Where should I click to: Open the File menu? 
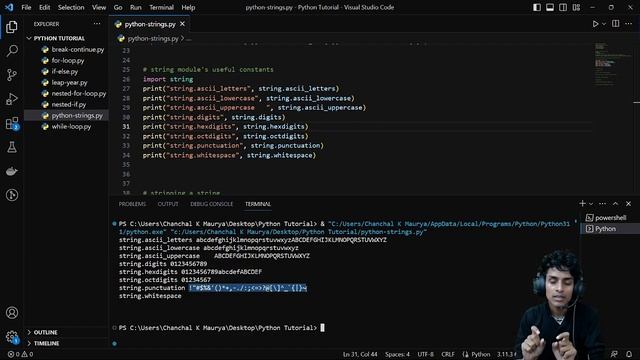click(26, 7)
